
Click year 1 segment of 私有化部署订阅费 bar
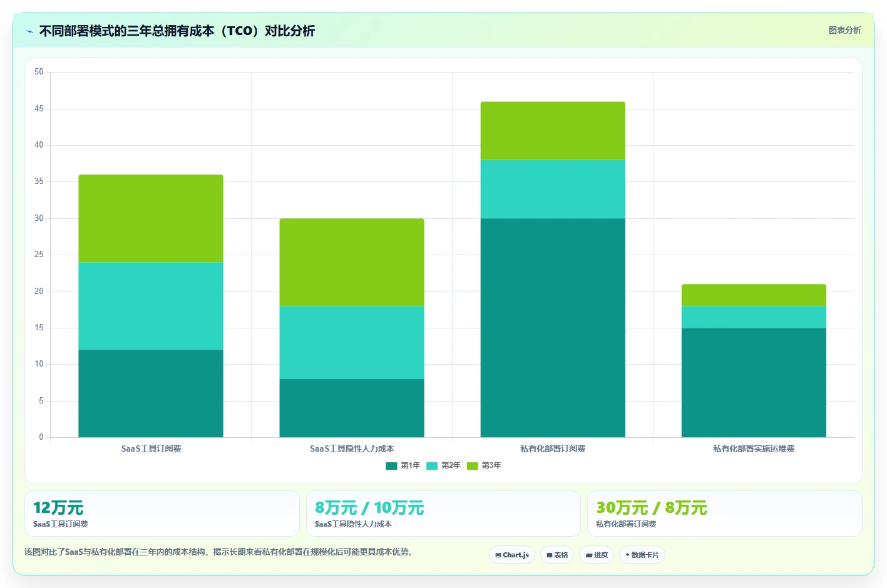[x=553, y=328]
